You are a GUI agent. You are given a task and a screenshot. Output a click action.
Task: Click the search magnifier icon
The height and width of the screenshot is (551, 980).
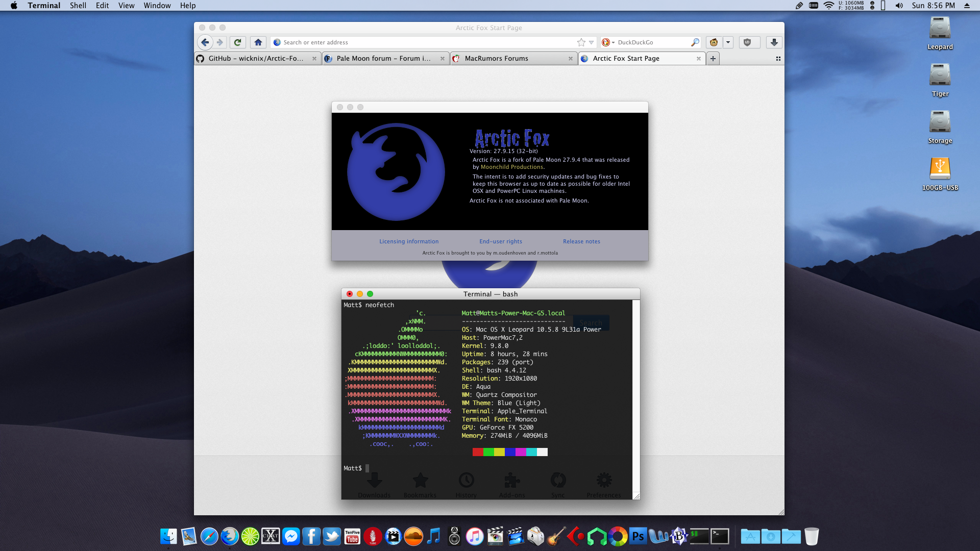tap(695, 42)
